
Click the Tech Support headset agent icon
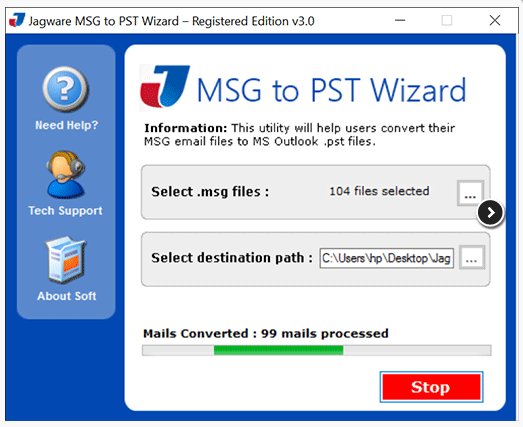(66, 174)
